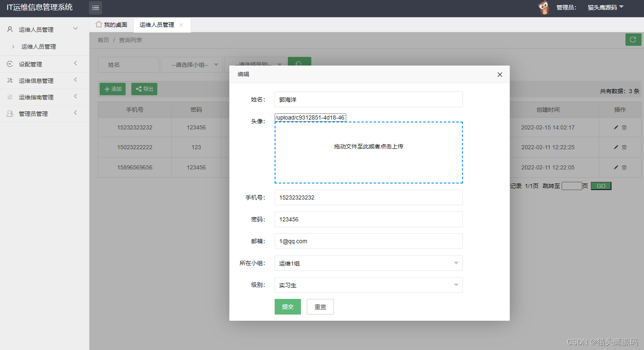Click edit pencil for row 15232323232
The height and width of the screenshot is (350, 644).
[616, 127]
